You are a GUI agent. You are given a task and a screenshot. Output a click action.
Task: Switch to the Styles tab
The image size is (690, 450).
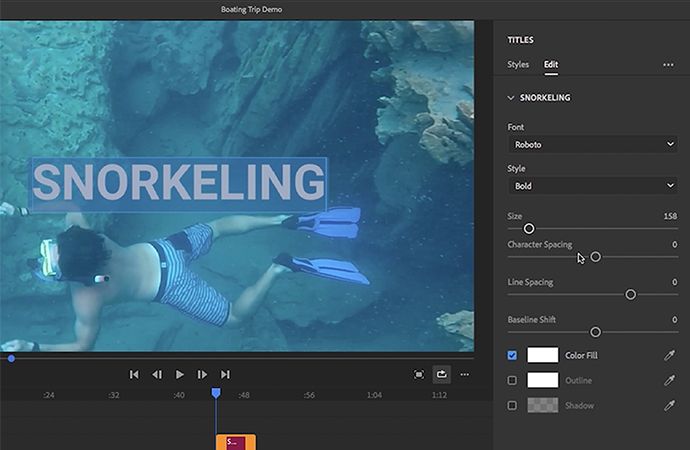(x=518, y=65)
